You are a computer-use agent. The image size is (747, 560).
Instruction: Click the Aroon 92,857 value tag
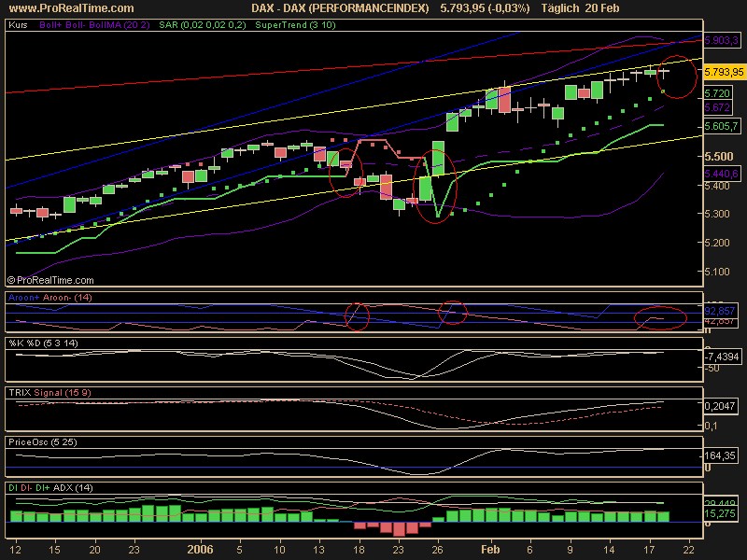719,311
